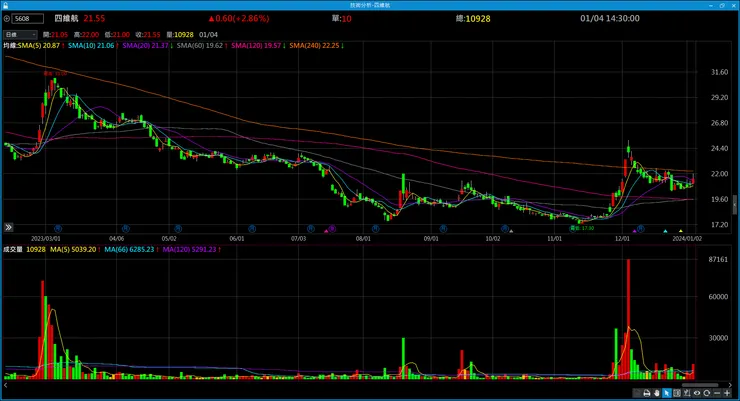Click the tallest red volume bar in December
740x401 pixels.
(628, 319)
